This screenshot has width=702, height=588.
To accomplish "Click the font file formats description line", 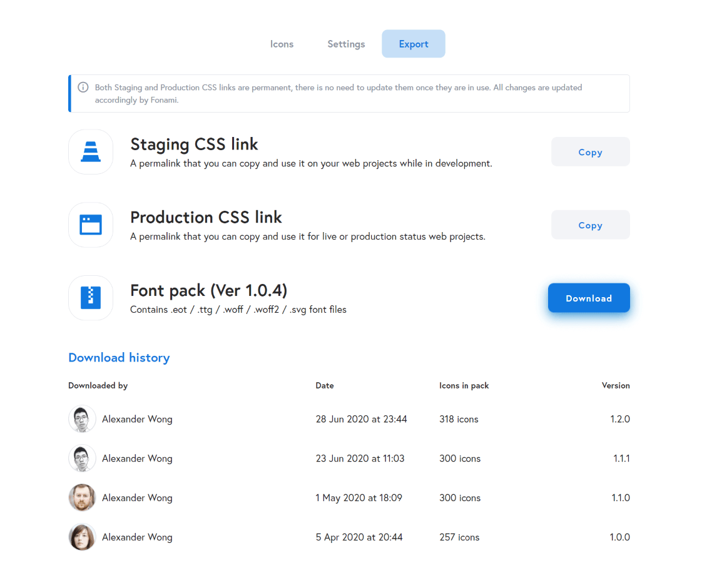I will (x=238, y=310).
